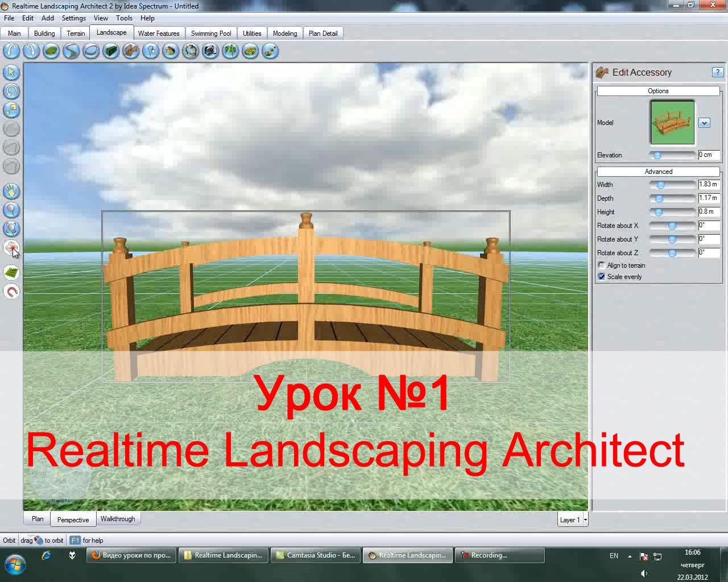Viewport: 728px width, 582px height.
Task: Click the Elevation value field 0 cm
Action: pyautogui.click(x=709, y=155)
